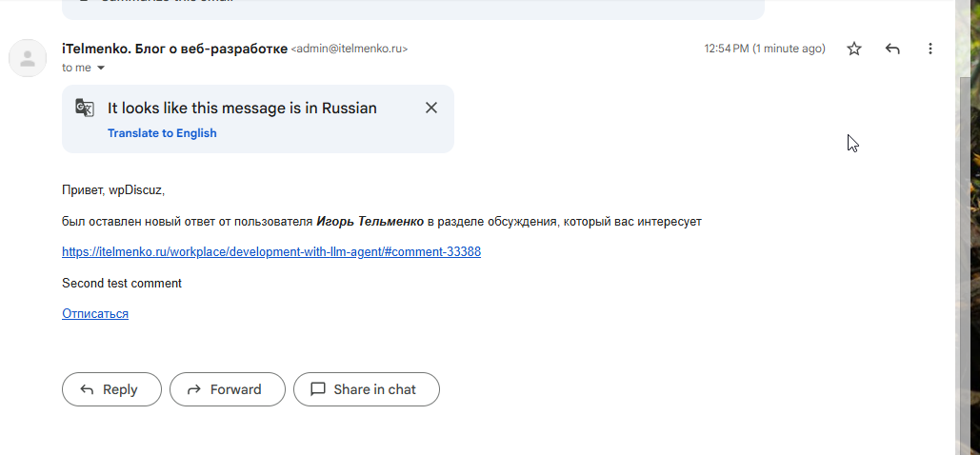Click the "Share in chat" button
This screenshot has height=455, width=980.
367,389
